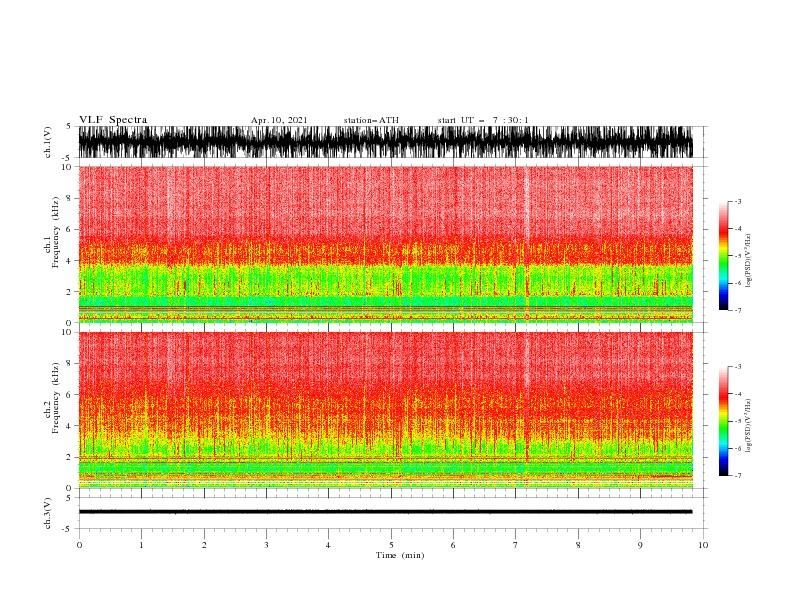The width and height of the screenshot is (792, 612).
Task: Click the "station=ATH" label
Action: (x=371, y=120)
